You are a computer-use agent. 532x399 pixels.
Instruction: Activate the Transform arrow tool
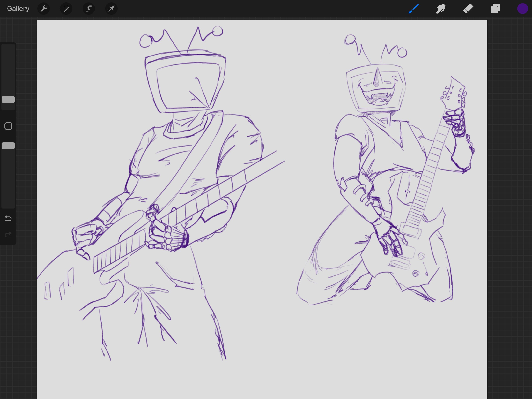coord(111,9)
